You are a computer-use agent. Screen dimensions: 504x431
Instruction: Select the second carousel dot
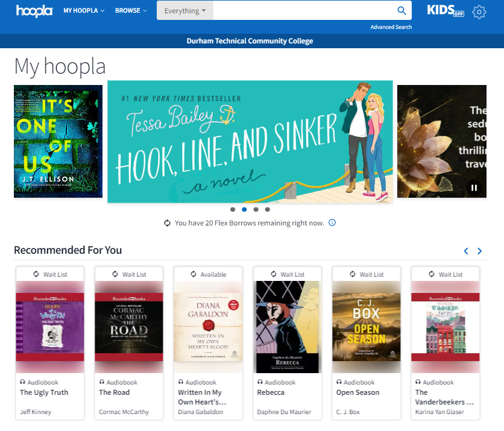(244, 210)
